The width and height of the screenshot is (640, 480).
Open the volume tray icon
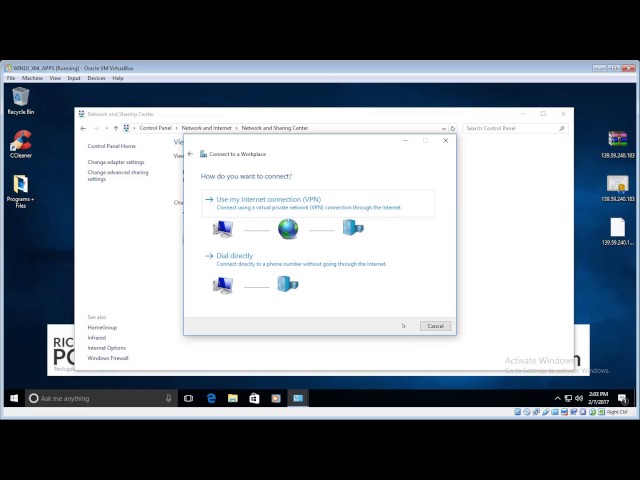click(x=579, y=398)
